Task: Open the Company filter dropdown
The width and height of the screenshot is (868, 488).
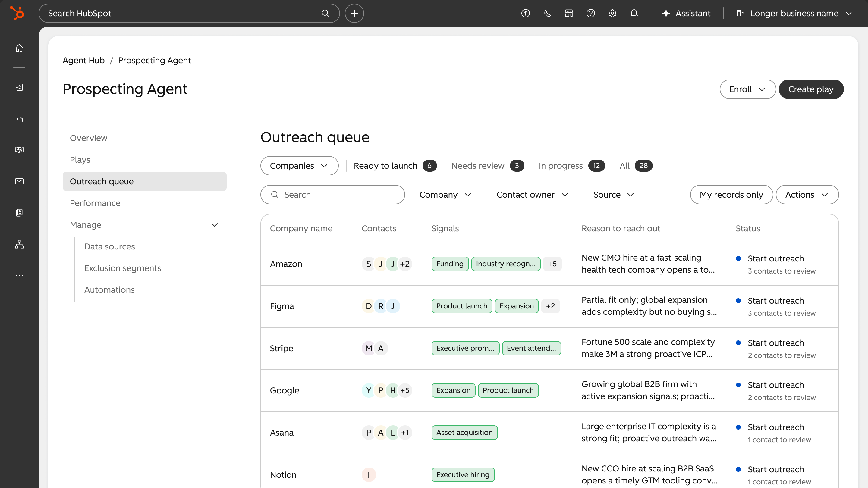Action: [x=445, y=195]
